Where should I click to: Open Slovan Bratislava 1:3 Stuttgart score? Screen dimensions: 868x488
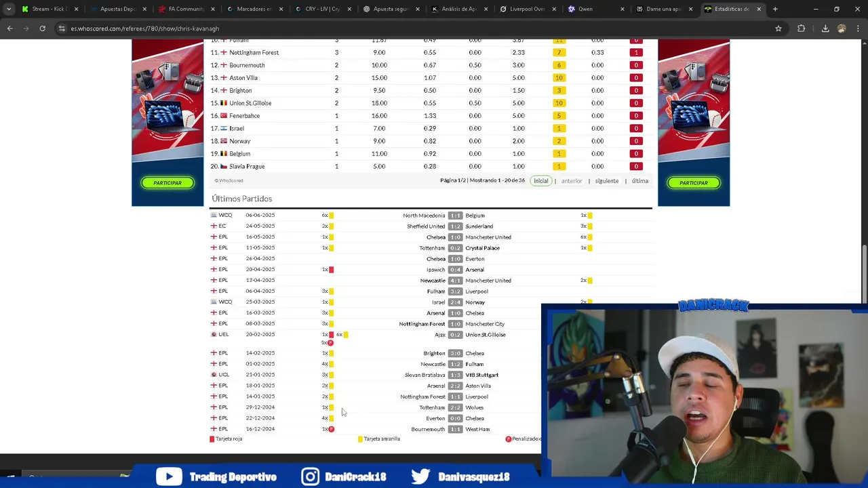coord(455,375)
